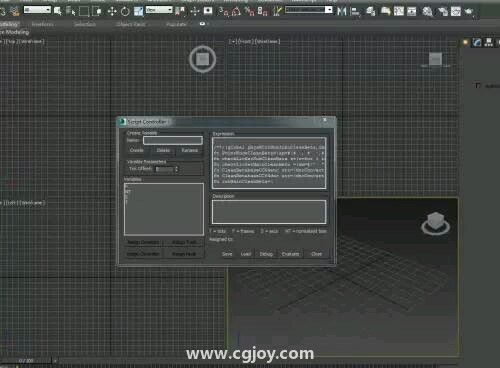Screen dimensions: 500x368
Task: Tick the checkbox in the right command panel
Action: coord(478,86)
